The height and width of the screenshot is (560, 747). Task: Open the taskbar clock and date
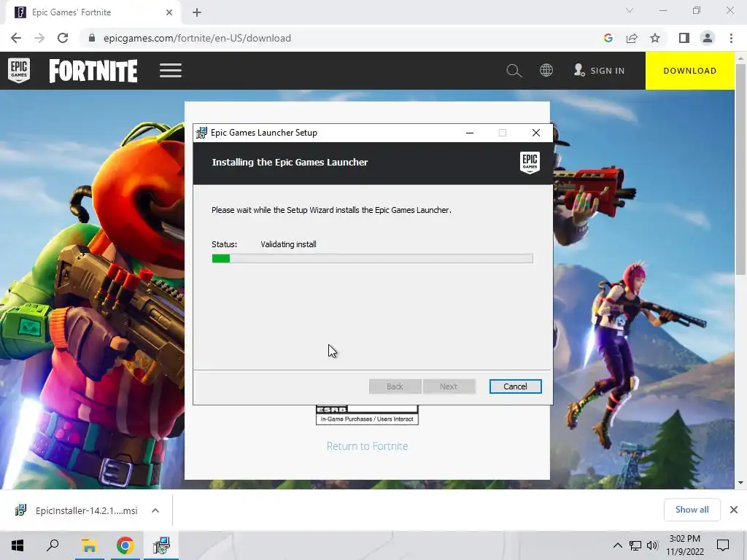coord(684,545)
